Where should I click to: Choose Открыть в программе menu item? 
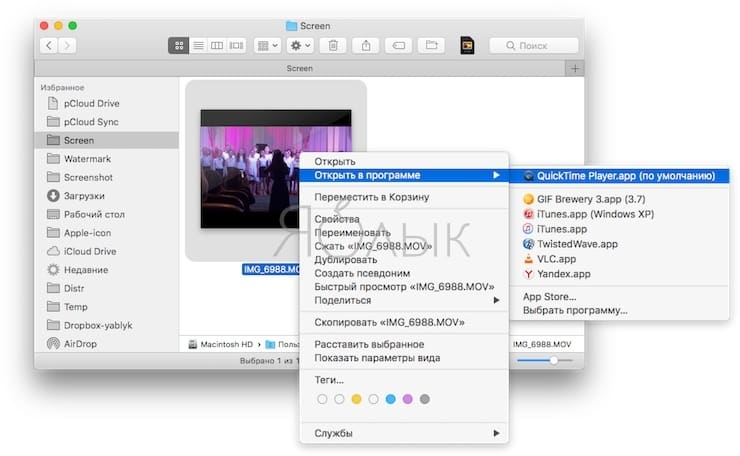click(x=404, y=175)
